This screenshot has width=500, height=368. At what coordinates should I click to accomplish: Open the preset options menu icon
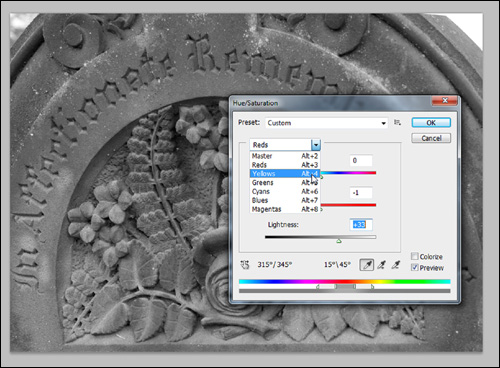pos(397,122)
